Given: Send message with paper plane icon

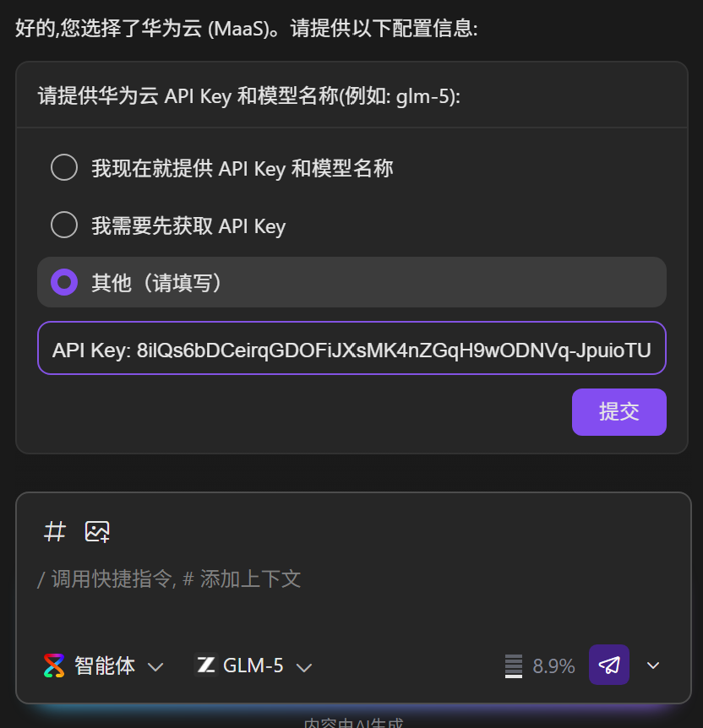Looking at the screenshot, I should [x=609, y=665].
